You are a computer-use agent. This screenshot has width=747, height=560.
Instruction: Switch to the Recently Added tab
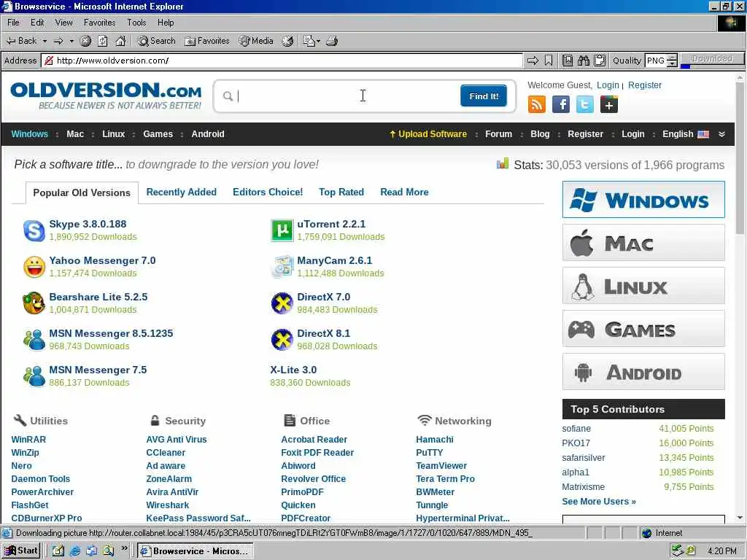point(181,192)
